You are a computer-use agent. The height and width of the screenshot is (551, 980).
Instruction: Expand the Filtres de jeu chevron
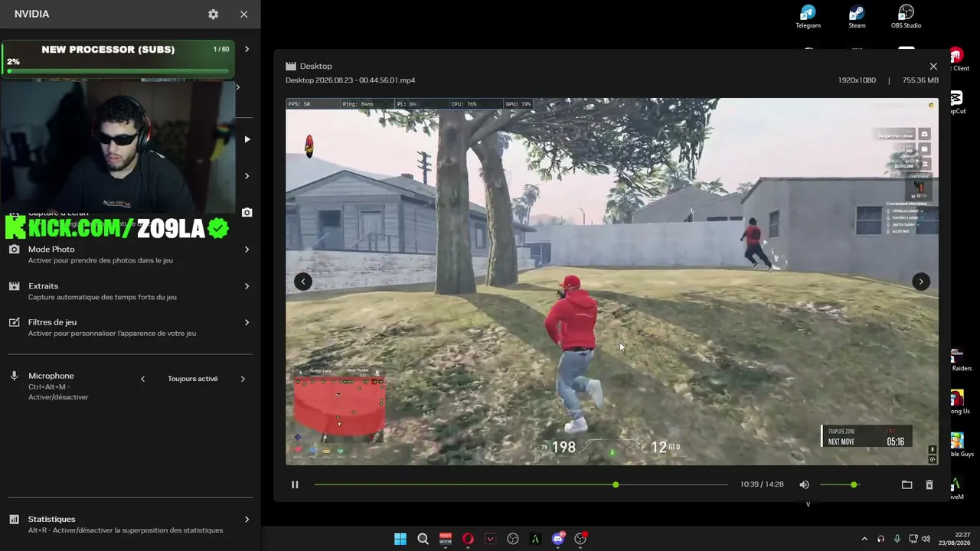(247, 322)
